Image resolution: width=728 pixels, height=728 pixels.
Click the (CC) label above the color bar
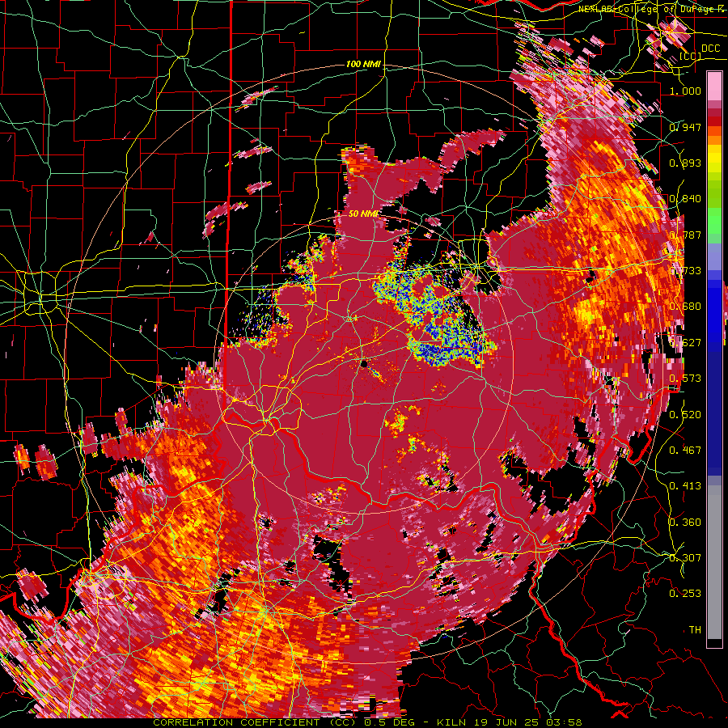(691, 57)
